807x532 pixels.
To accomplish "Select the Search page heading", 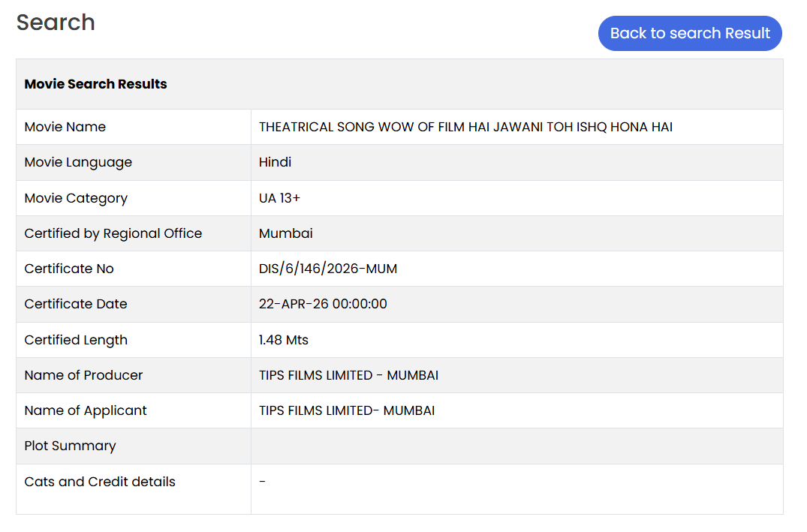I will point(56,23).
